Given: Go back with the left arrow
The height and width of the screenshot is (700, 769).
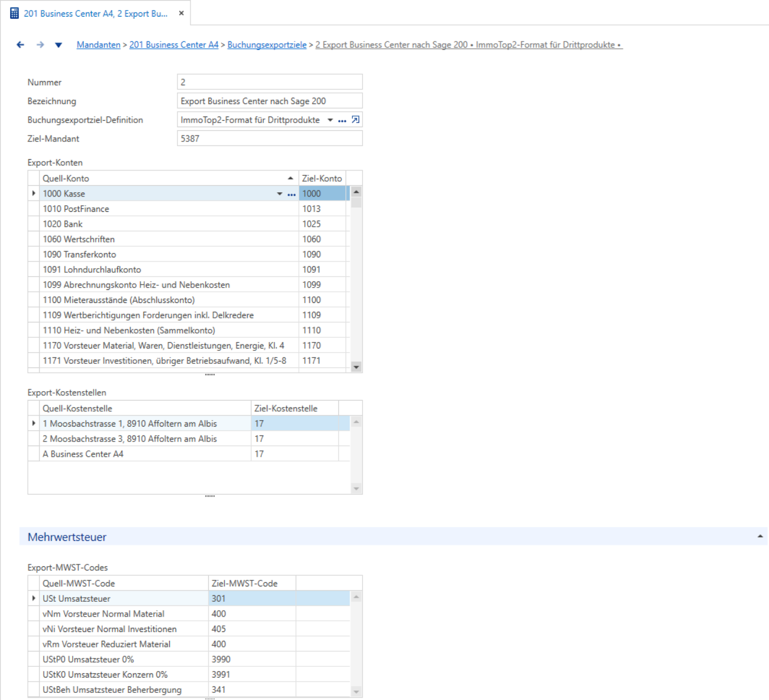Looking at the screenshot, I should pos(21,45).
